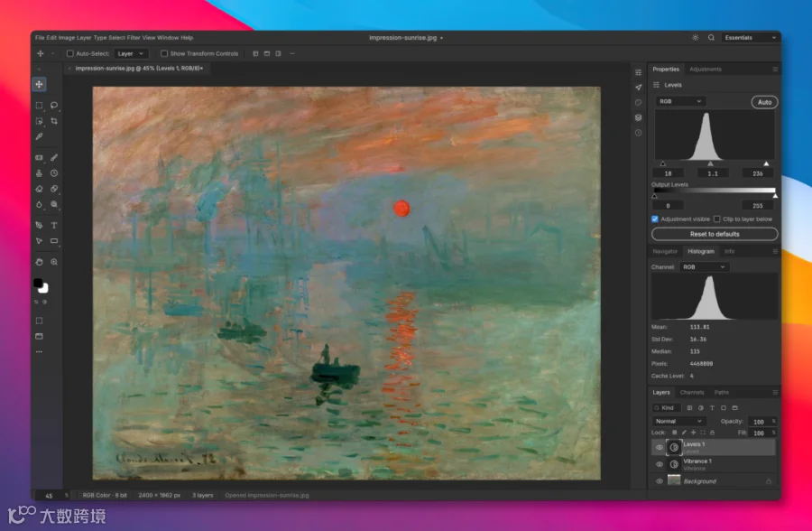This screenshot has height=531, width=812.
Task: Switch to the Adjustments tab
Action: click(x=706, y=69)
